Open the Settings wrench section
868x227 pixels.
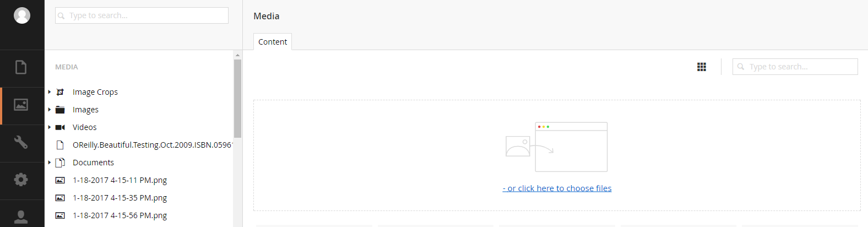[x=21, y=142]
